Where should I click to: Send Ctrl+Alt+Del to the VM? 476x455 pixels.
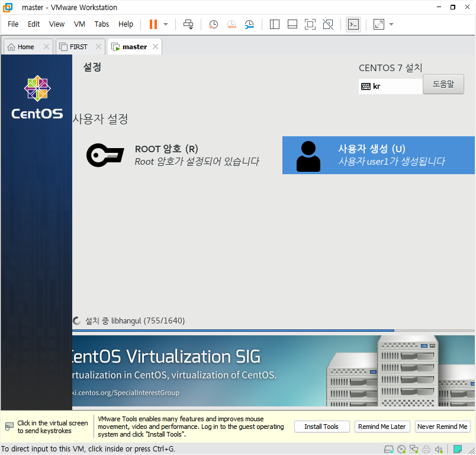pos(188,24)
